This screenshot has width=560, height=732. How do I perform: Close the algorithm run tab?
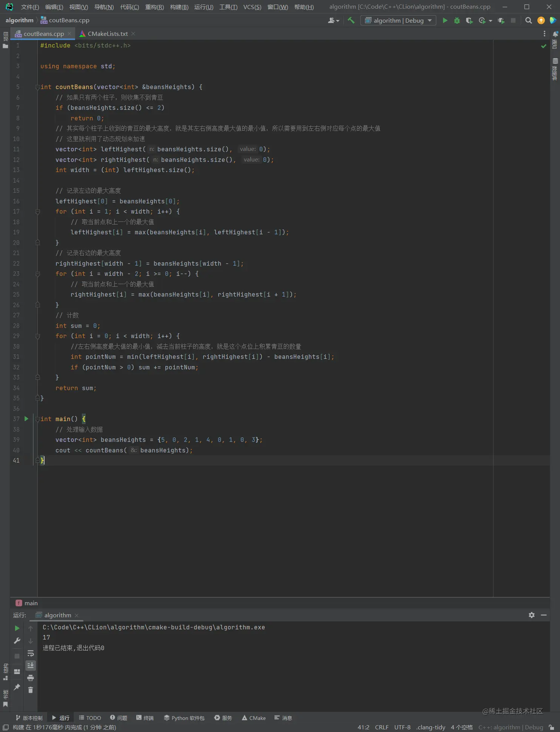(x=77, y=615)
